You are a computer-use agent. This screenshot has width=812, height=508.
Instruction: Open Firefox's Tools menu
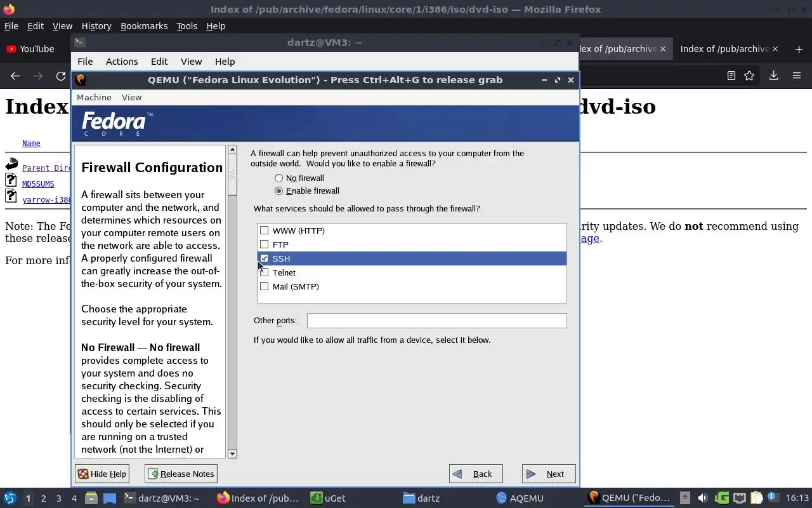point(187,26)
